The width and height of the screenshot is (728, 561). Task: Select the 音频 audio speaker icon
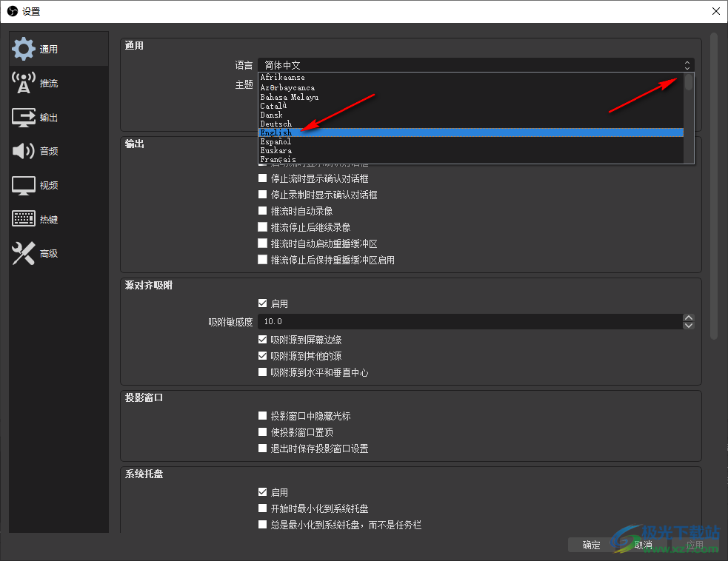[23, 151]
